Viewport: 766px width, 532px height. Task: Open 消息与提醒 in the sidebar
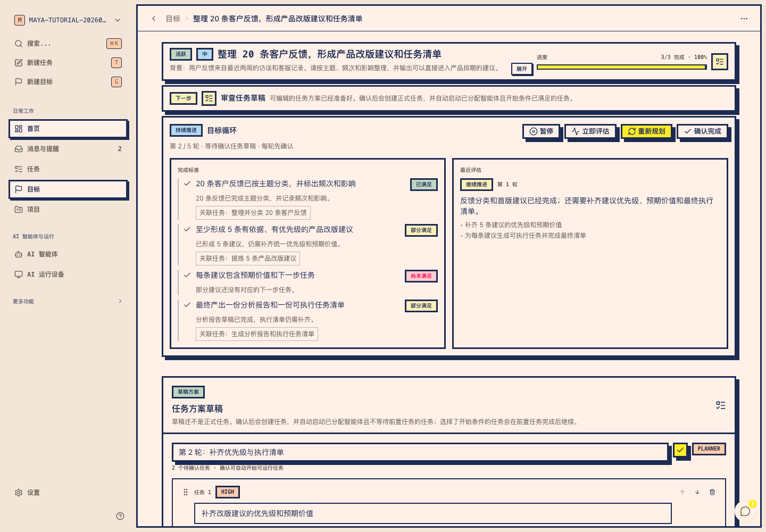[68, 149]
